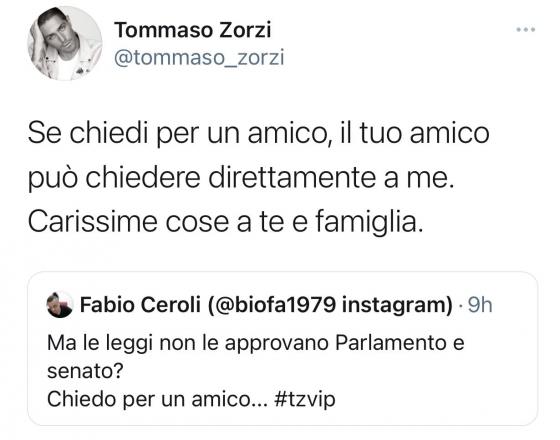Click the line "può chiedere direttamente a me."
The height and width of the screenshot is (440, 560).
click(x=241, y=178)
